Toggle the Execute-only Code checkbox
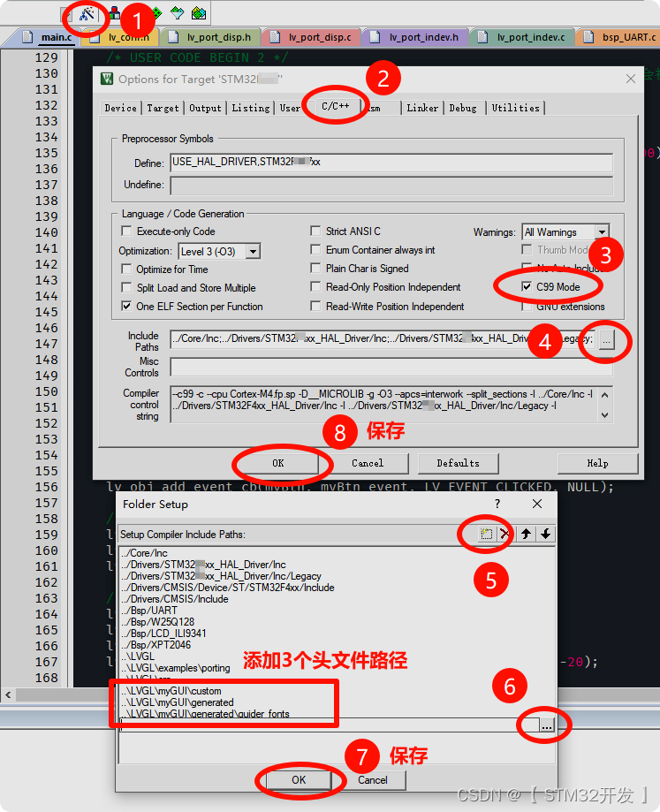This screenshot has width=660, height=812. coord(126,231)
